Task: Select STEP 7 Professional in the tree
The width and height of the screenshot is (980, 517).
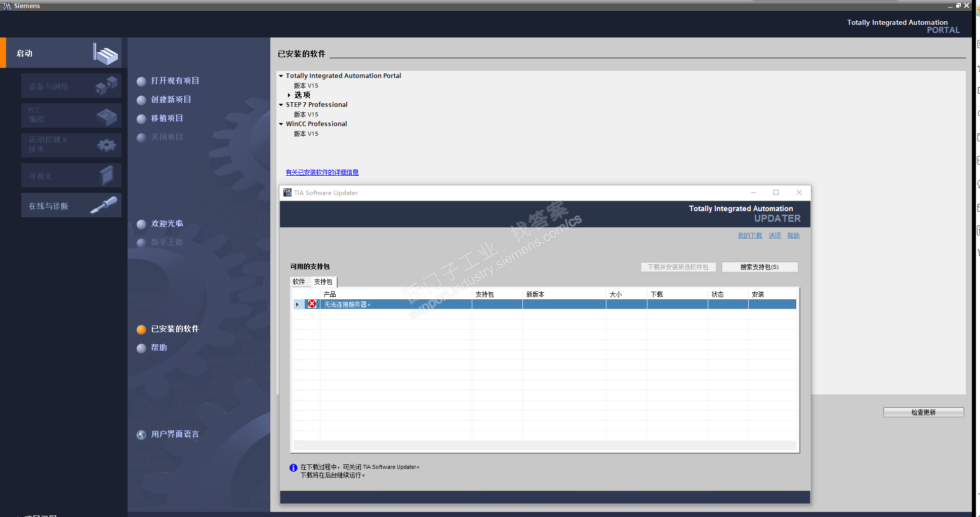Action: [x=317, y=105]
